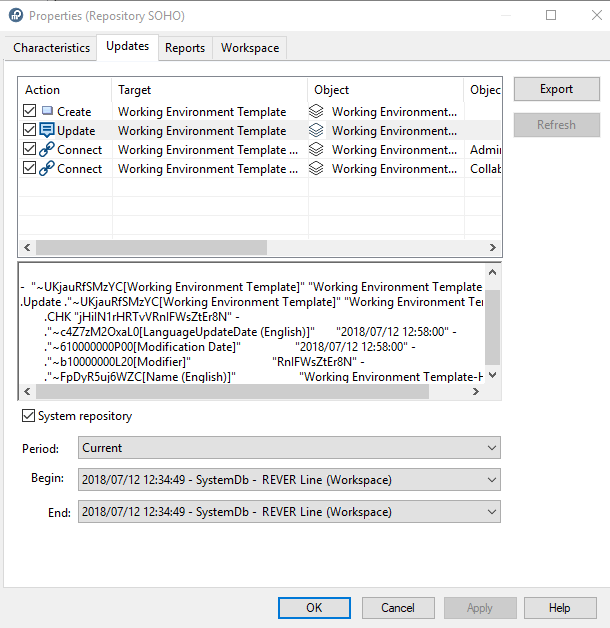Uncheck the Create action checkbox
The image size is (610, 628).
(x=29, y=112)
